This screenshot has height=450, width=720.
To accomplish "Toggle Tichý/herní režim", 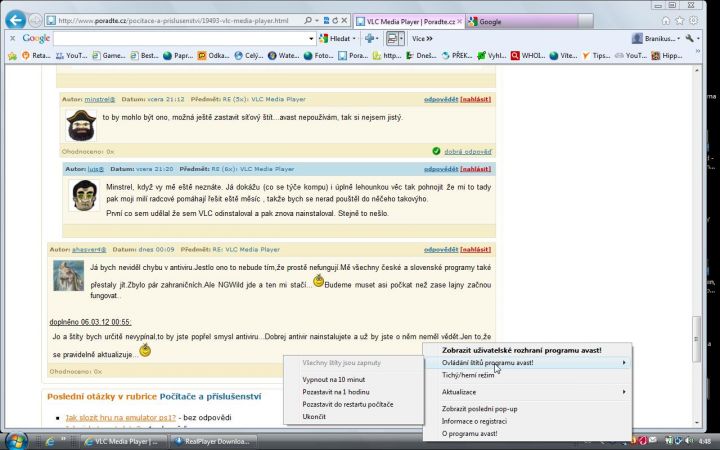I will 468,375.
